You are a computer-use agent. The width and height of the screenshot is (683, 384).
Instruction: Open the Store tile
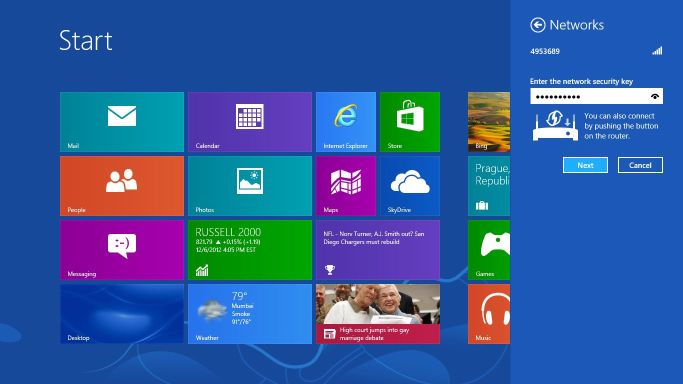tap(410, 122)
